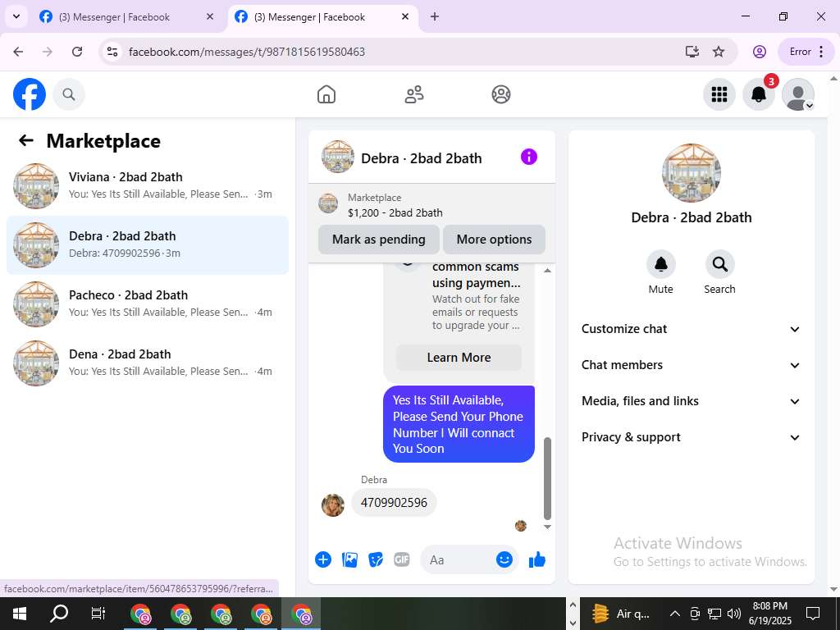Click install app icon in address bar

pos(692,52)
